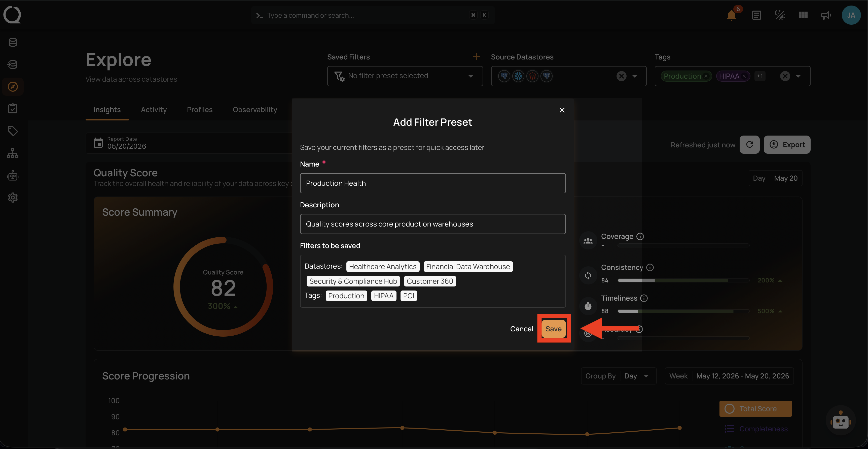
Task: Clear all selected source datastores
Action: pyautogui.click(x=621, y=76)
